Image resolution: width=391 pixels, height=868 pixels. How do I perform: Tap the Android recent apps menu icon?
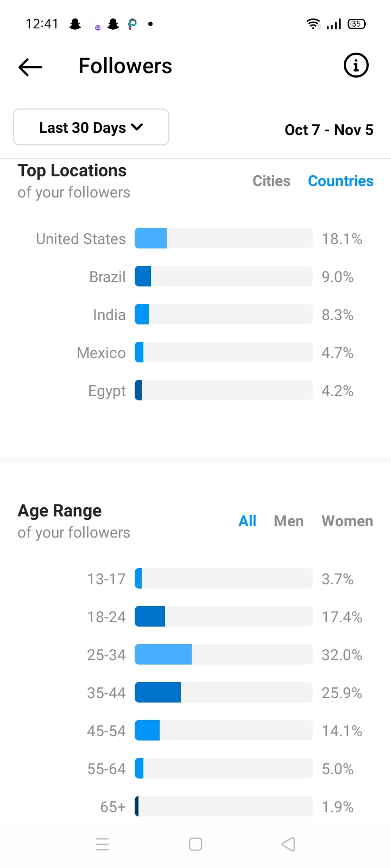tap(102, 844)
